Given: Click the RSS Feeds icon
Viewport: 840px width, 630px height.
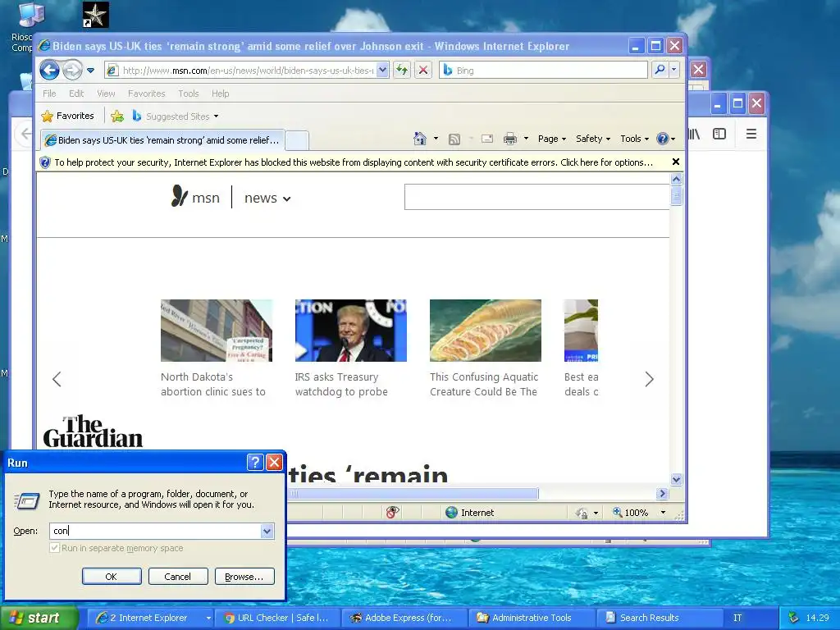Looking at the screenshot, I should (454, 139).
